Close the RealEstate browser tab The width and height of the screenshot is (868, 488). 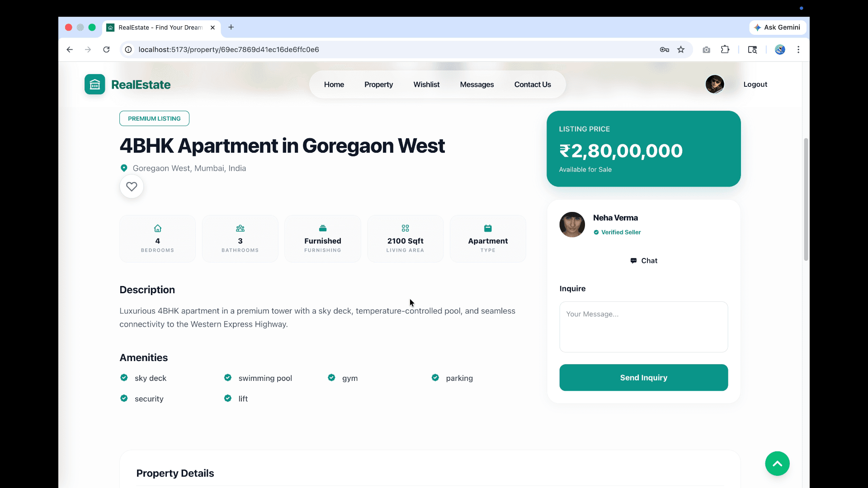pos(212,28)
